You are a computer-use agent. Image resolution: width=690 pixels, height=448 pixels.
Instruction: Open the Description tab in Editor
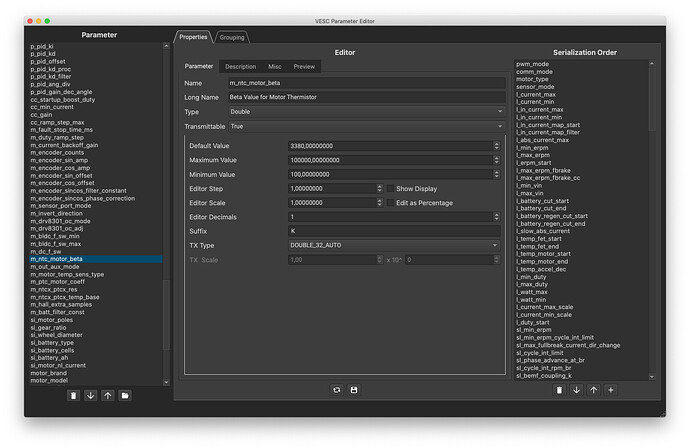[x=240, y=66]
